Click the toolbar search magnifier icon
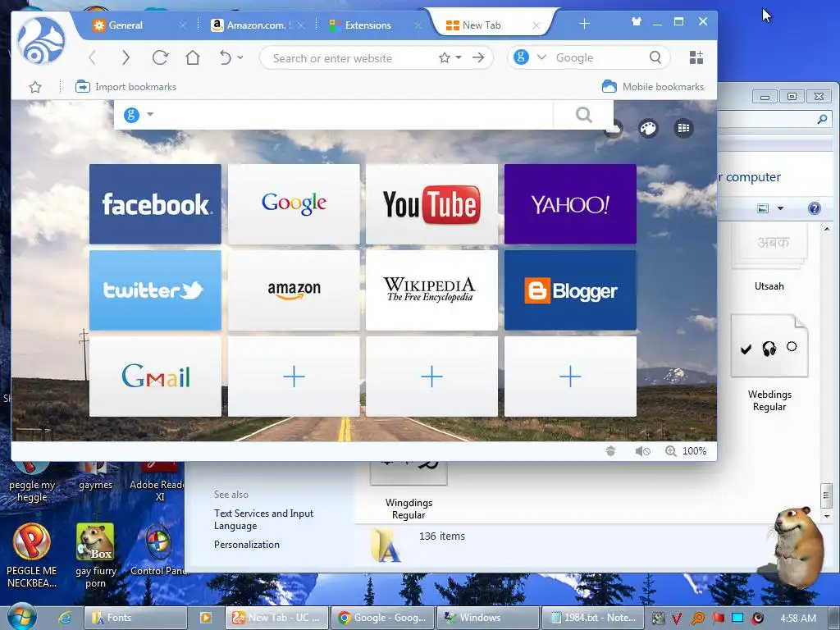This screenshot has height=630, width=840. tap(655, 57)
